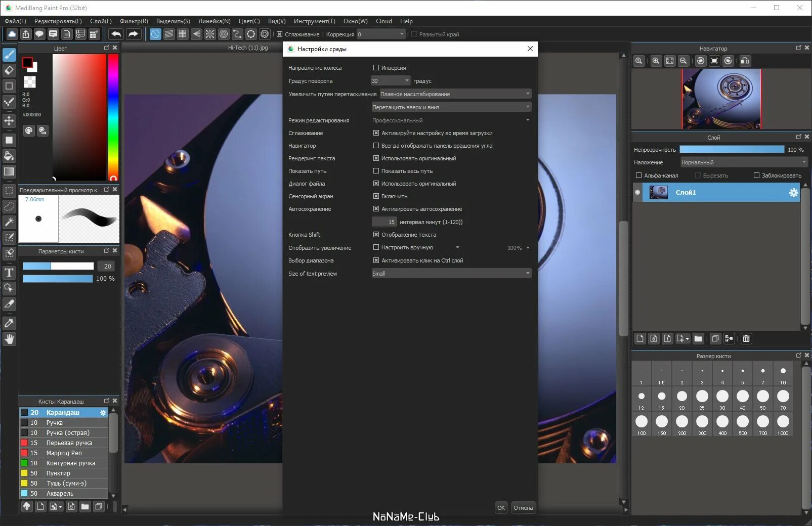
Task: Click the Undo arrow in toolbar
Action: click(x=116, y=34)
